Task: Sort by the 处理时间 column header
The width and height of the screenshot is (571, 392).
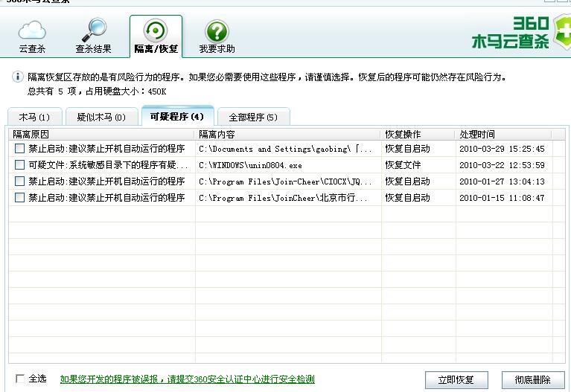Action: pyautogui.click(x=504, y=135)
